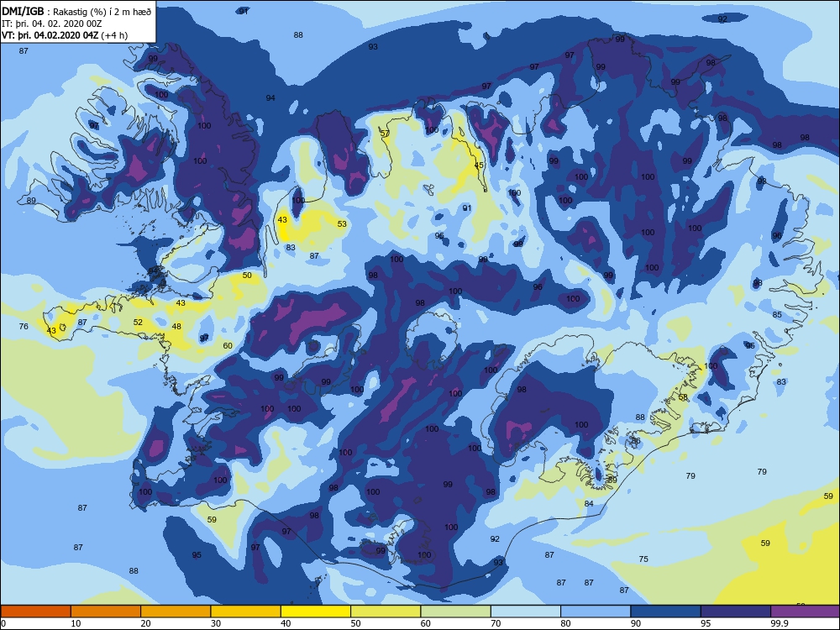The width and height of the screenshot is (840, 630).
Task: Click the humidity value '52' on the map
Action: click(x=139, y=322)
